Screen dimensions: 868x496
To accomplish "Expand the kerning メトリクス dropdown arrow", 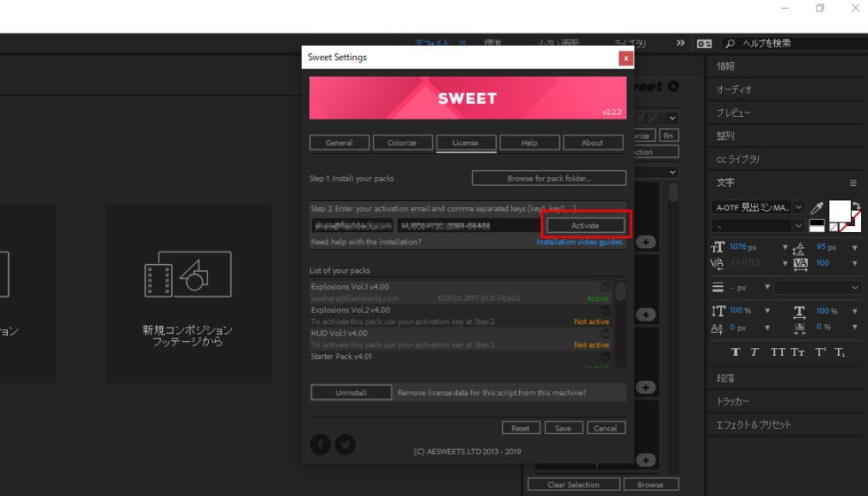I will [785, 264].
